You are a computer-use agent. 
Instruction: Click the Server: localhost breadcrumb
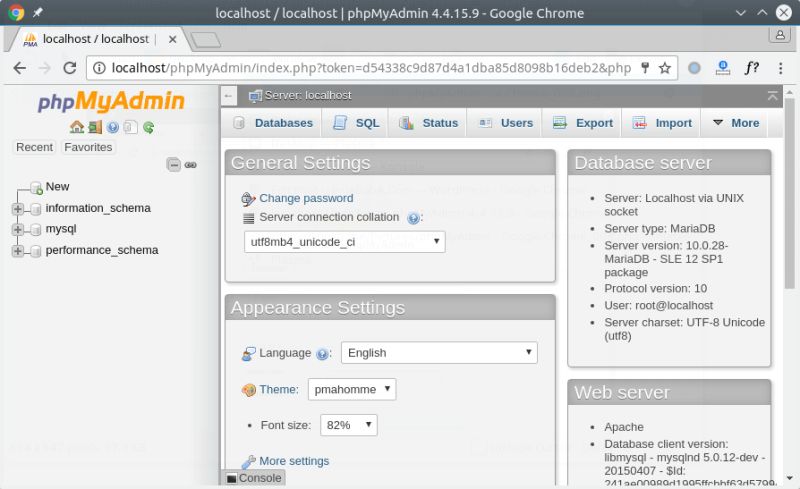[x=308, y=95]
